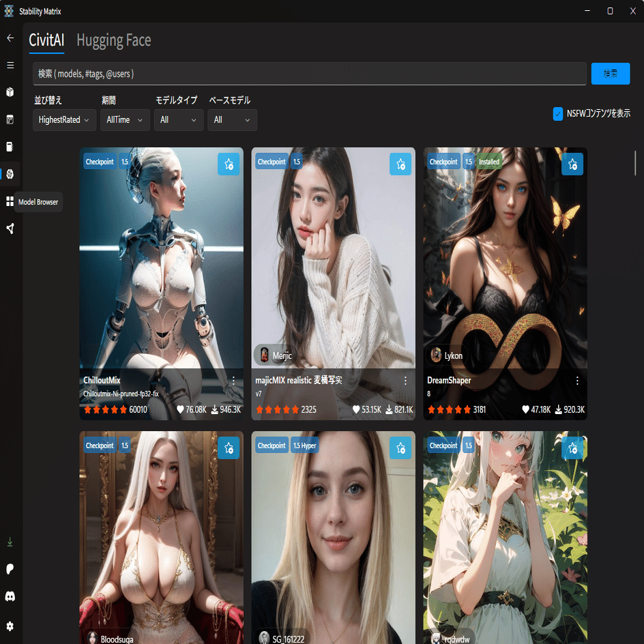Favorite the Bloodsuga card with star button
This screenshot has height=644, width=644.
pos(229,448)
